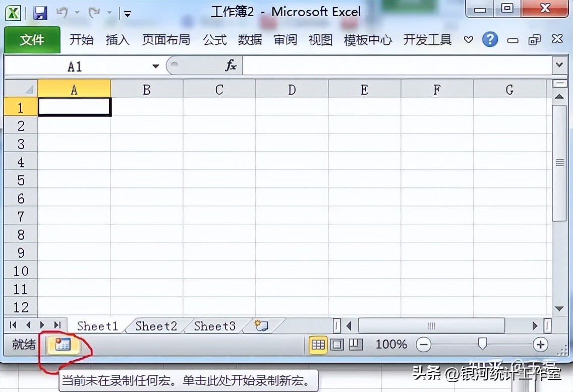Select row 5 header
573x392 pixels.
(x=21, y=180)
